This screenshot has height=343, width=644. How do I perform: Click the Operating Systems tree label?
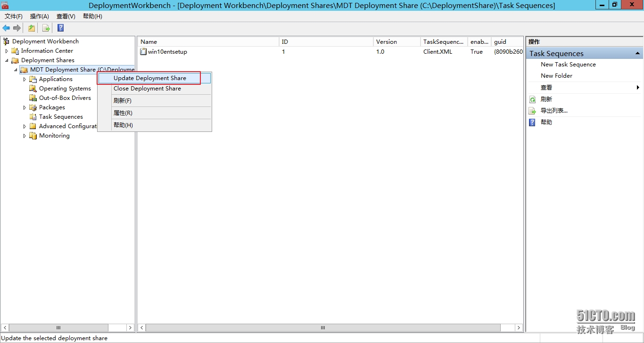(65, 89)
